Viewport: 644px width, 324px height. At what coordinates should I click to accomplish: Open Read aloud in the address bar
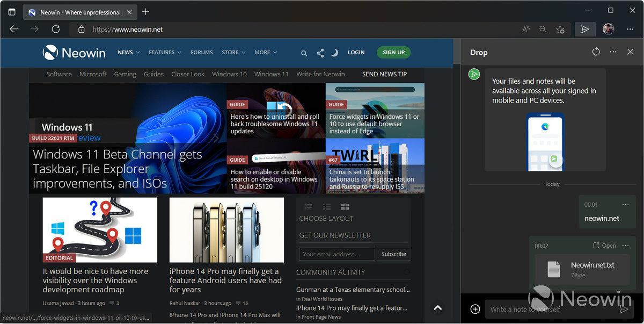(525, 30)
